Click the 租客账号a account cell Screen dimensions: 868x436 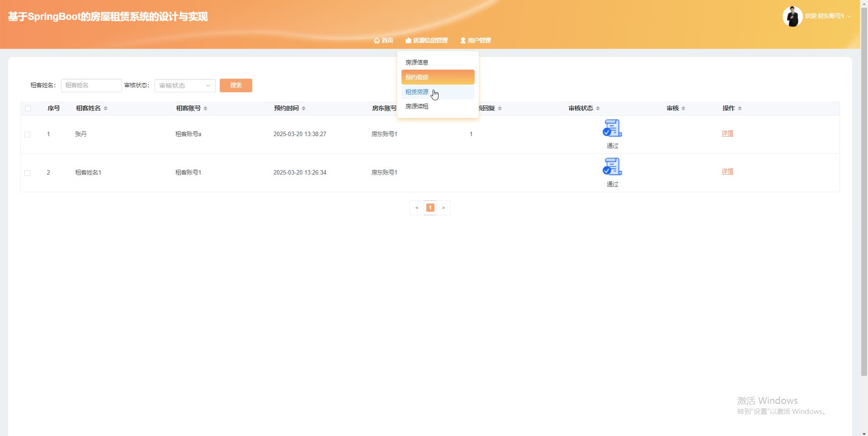(189, 134)
